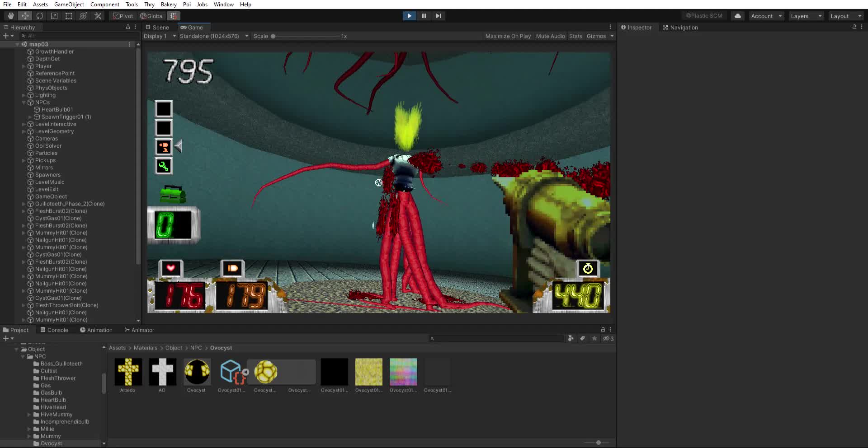Image resolution: width=868 pixels, height=448 pixels.
Task: Toggle Maximize On Play
Action: [x=508, y=36]
